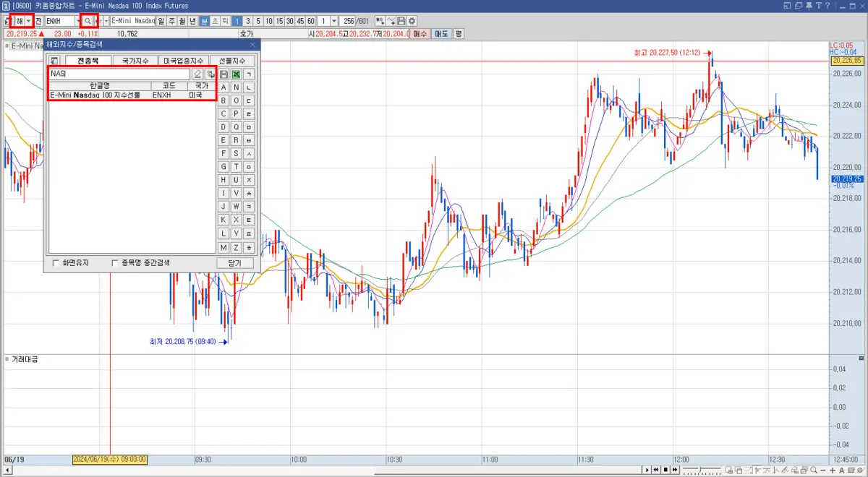Click the NAS search input field
868x477 pixels.
coord(119,74)
